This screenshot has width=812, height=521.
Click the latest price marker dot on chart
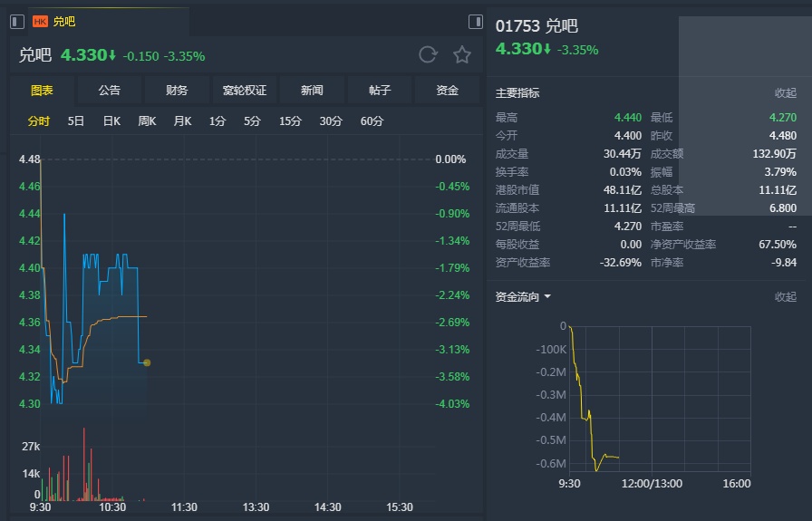coord(147,362)
